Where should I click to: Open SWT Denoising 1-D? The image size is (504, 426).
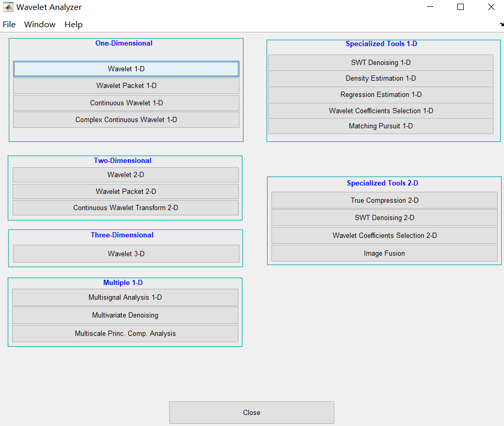tap(380, 62)
